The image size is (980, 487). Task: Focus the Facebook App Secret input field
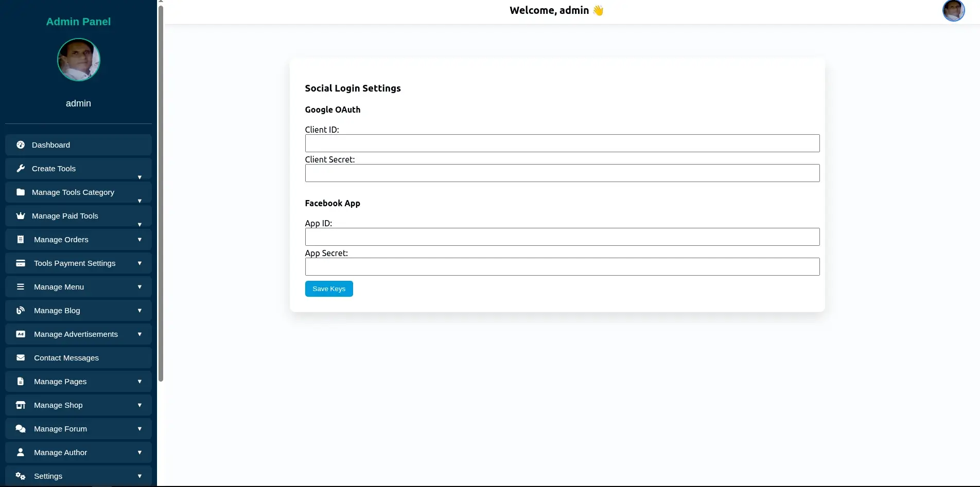point(562,267)
